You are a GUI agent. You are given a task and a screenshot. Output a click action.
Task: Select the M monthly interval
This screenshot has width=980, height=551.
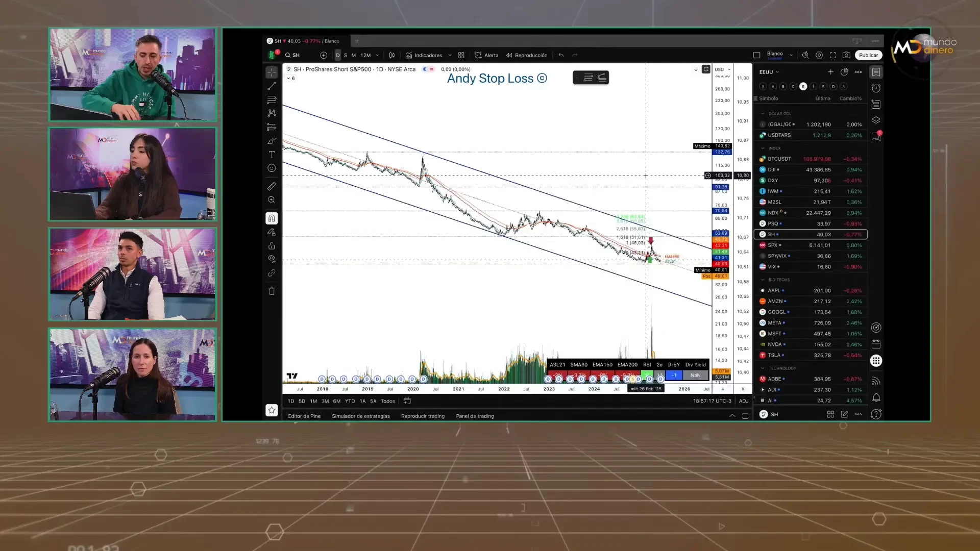(353, 55)
